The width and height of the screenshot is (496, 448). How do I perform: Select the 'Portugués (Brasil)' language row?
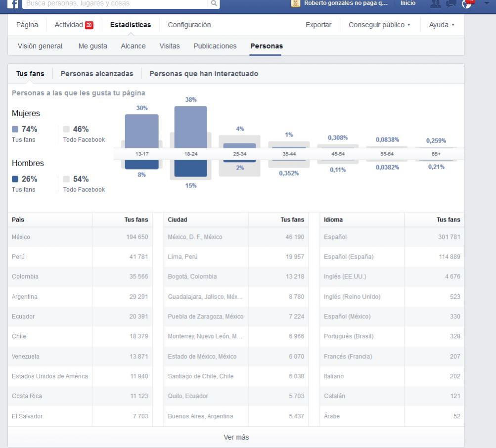click(x=392, y=336)
